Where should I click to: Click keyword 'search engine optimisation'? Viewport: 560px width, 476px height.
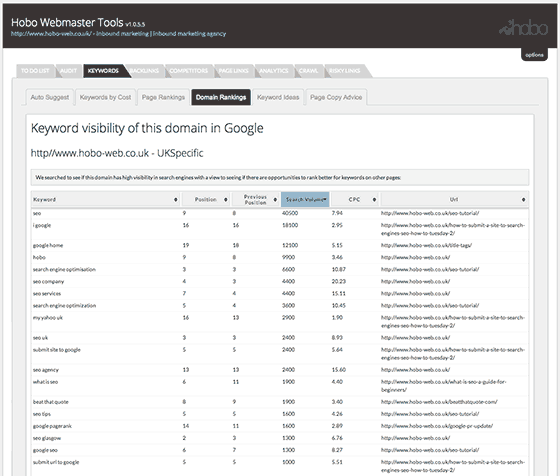coord(64,269)
